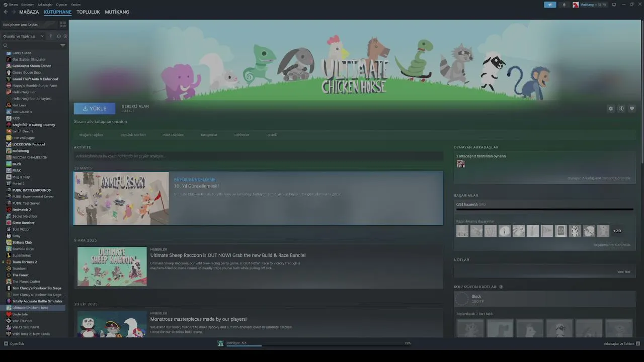This screenshot has width=644, height=362.
Task: Click the sort-by-recent clock icon in sidebar
Action: pyautogui.click(x=59, y=36)
